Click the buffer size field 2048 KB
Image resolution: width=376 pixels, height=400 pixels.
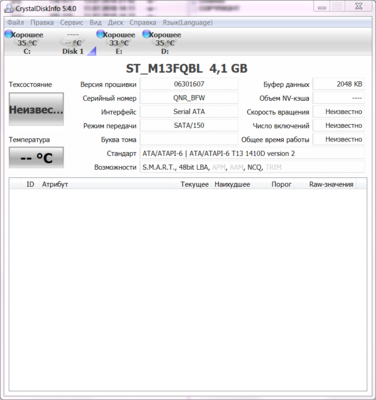(339, 84)
